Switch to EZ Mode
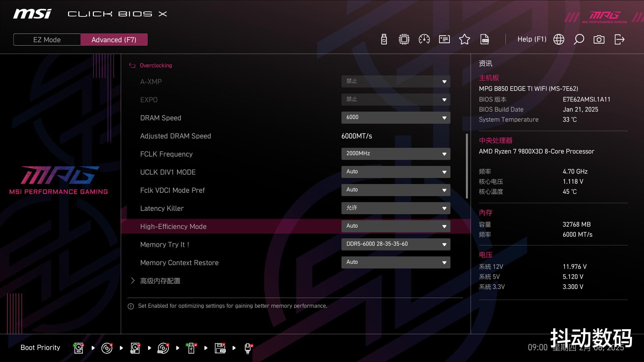This screenshot has height=362, width=644. pyautogui.click(x=47, y=40)
